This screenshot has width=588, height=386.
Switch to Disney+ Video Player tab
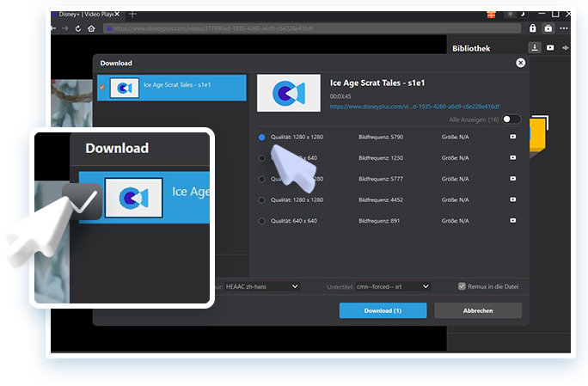point(85,15)
